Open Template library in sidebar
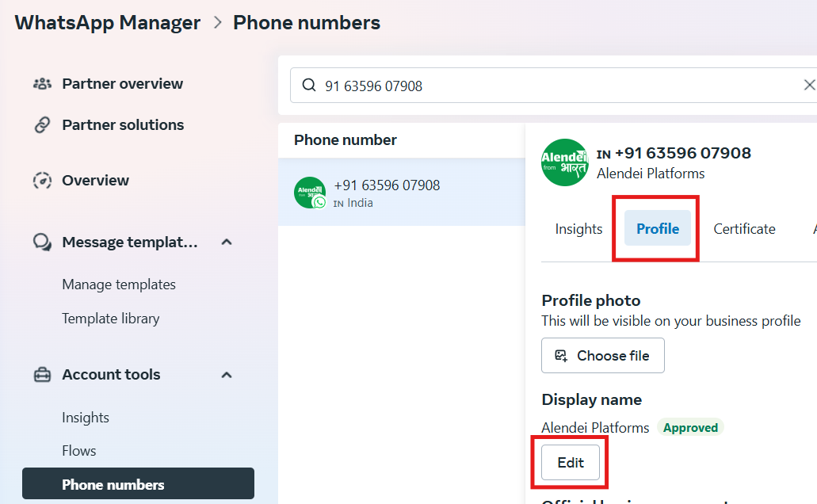817x504 pixels. coord(110,319)
